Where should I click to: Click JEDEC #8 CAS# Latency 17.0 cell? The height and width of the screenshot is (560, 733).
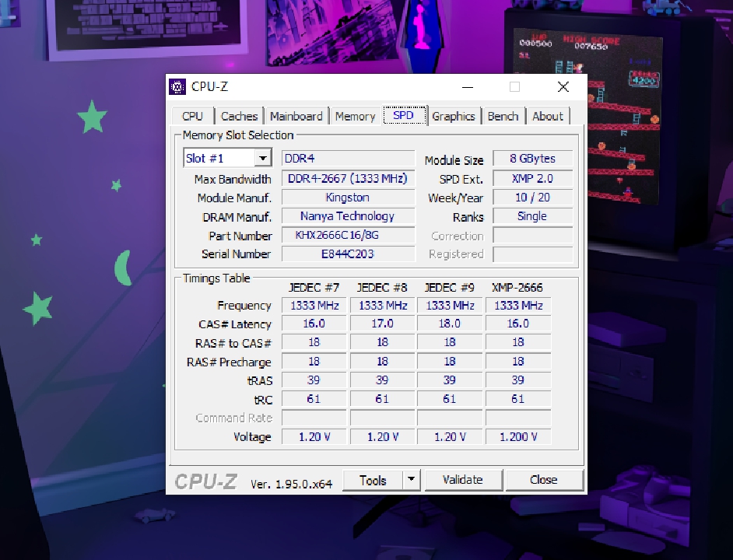(382, 324)
